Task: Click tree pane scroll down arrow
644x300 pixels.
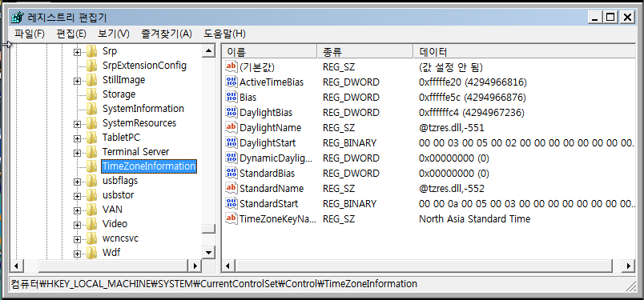Action: pyautogui.click(x=208, y=252)
